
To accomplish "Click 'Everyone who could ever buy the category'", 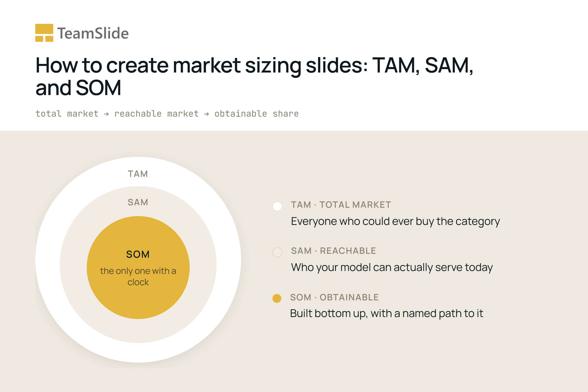I will pos(395,221).
